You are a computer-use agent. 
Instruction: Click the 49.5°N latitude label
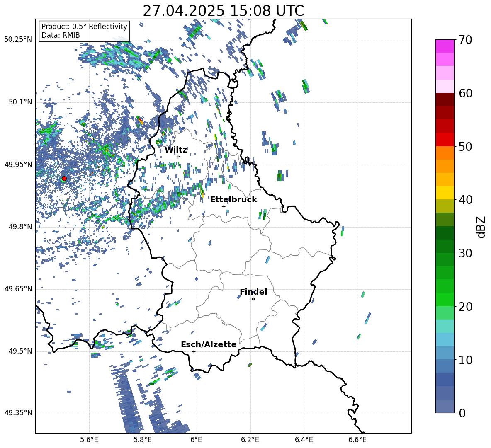[x=20, y=351]
